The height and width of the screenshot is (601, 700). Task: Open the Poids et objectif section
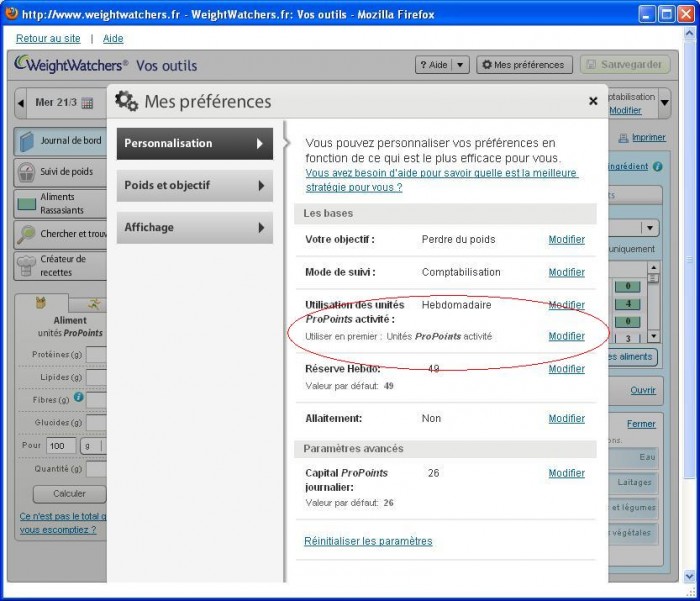[x=195, y=186]
